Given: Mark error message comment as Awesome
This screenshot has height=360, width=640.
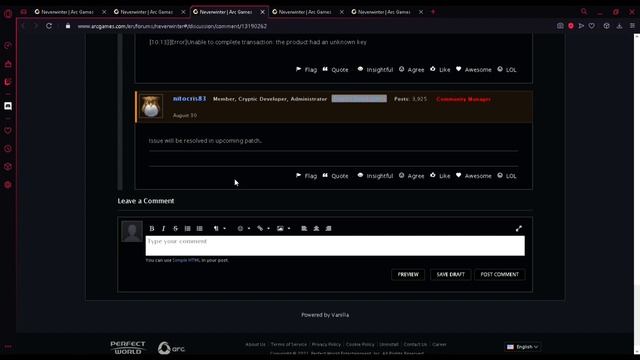Looking at the screenshot, I should click(473, 70).
